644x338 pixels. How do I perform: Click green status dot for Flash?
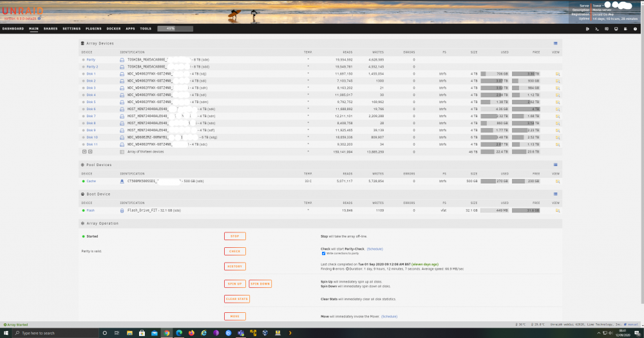(83, 211)
